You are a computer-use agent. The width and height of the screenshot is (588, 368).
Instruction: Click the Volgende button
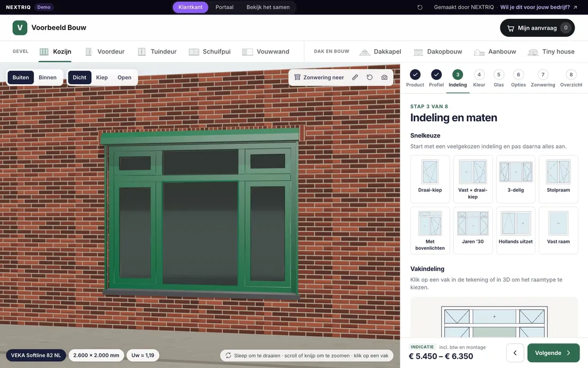(553, 353)
